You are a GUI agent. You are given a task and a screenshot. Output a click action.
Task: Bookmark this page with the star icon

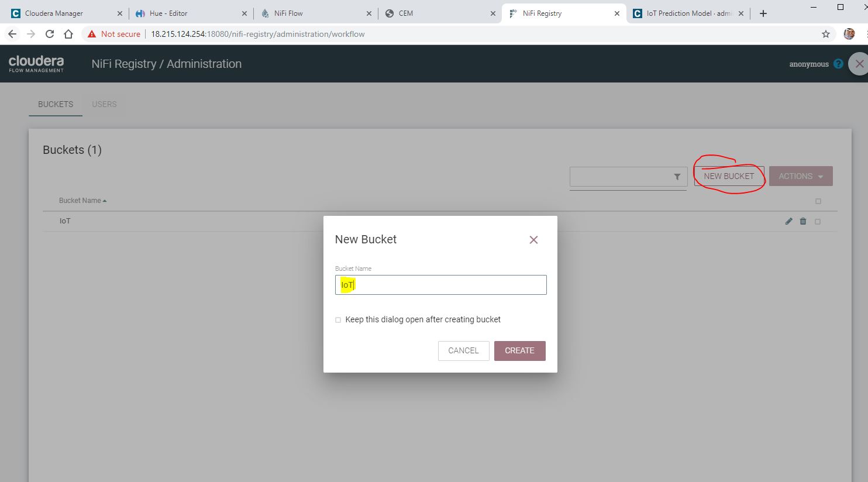coord(826,34)
